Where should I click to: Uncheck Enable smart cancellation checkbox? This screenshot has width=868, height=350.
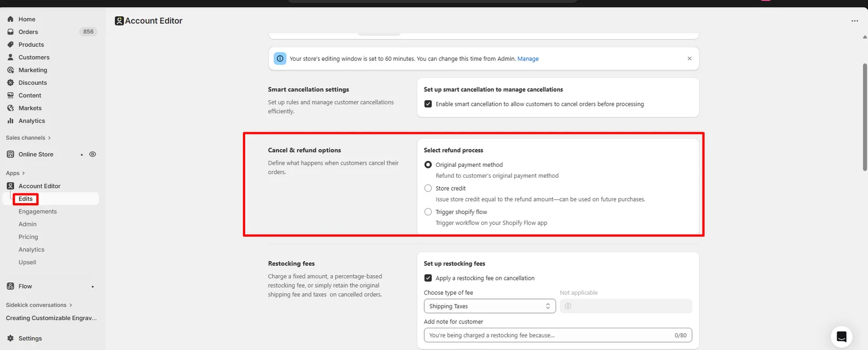point(428,104)
